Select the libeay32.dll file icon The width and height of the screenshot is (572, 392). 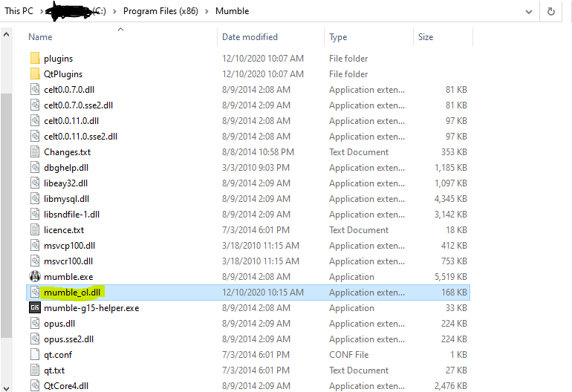pyautogui.click(x=35, y=183)
